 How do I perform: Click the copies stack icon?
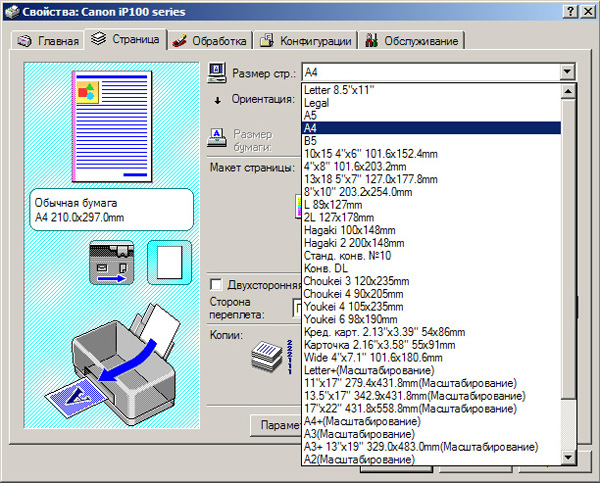coord(267,356)
